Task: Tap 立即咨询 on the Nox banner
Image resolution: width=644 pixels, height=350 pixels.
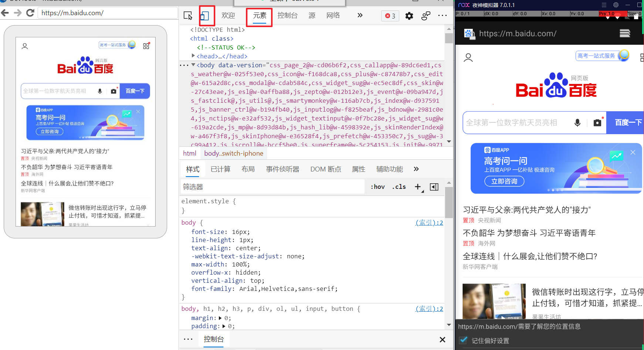Action: tap(504, 181)
